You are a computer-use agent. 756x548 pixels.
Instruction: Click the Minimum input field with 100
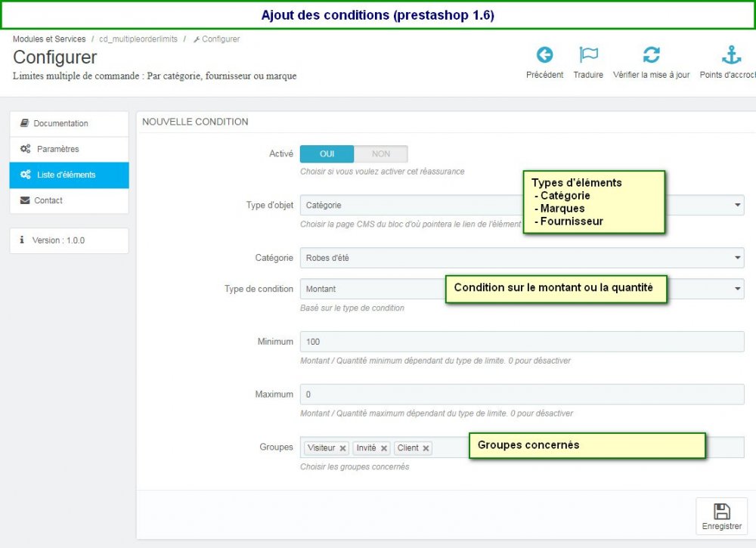(x=522, y=341)
